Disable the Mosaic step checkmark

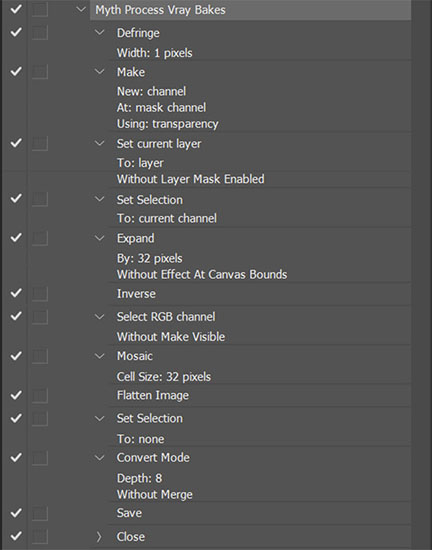click(16, 356)
